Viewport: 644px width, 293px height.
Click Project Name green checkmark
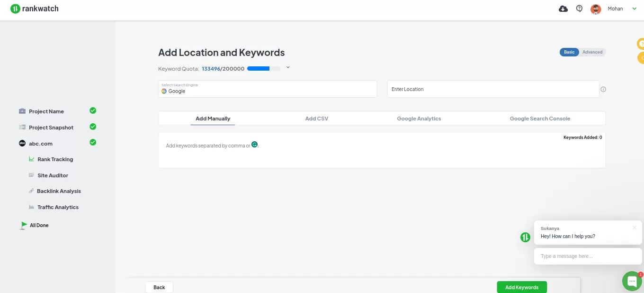pyautogui.click(x=93, y=110)
